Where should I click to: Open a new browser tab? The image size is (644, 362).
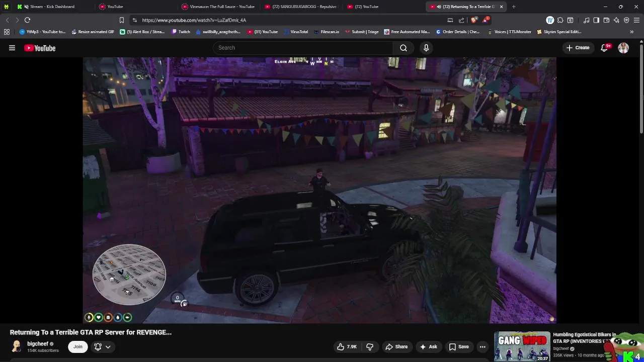pos(514,7)
